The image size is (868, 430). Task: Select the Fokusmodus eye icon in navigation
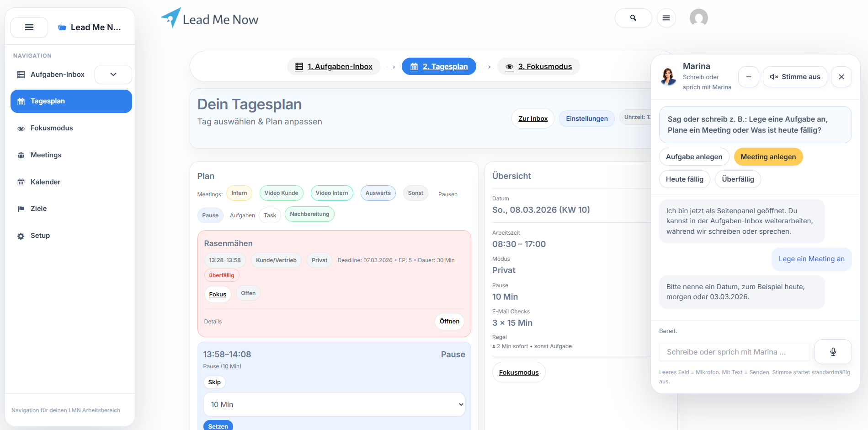[21, 129]
